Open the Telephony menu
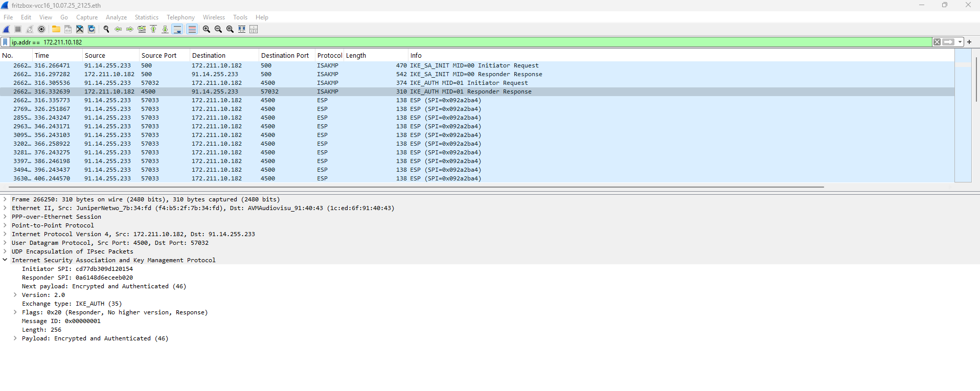Viewport: 980px width, 391px height. 180,17
